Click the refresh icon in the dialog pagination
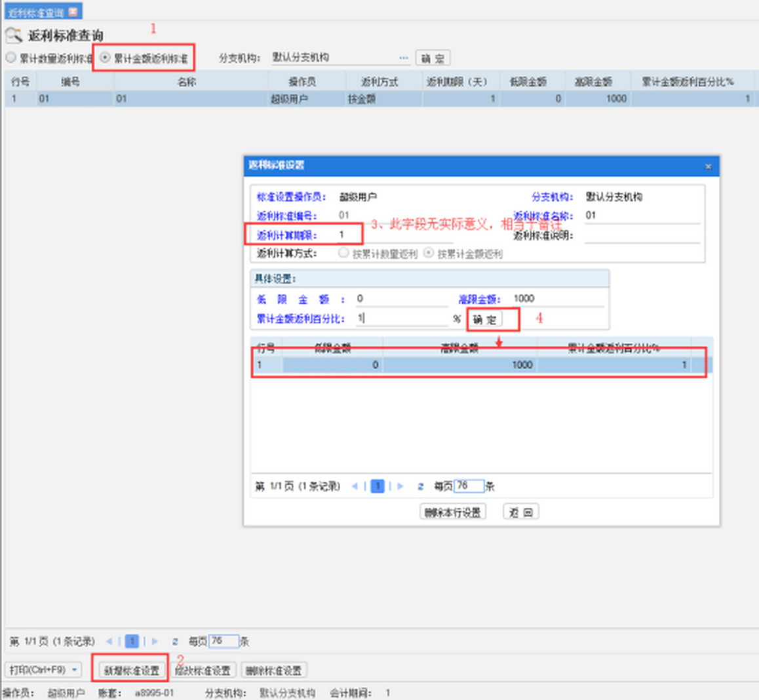This screenshot has height=700, width=759. [x=420, y=486]
